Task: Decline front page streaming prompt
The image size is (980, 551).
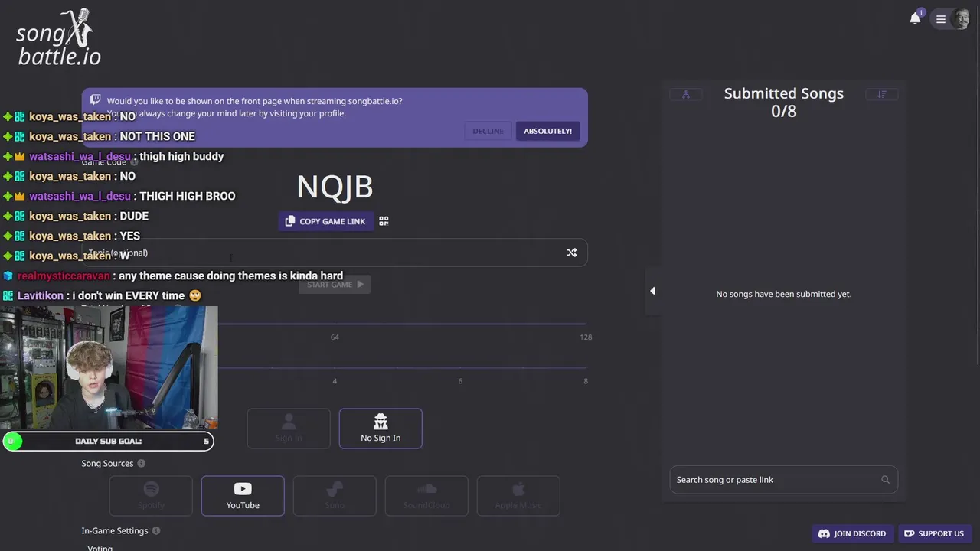Action: point(488,131)
